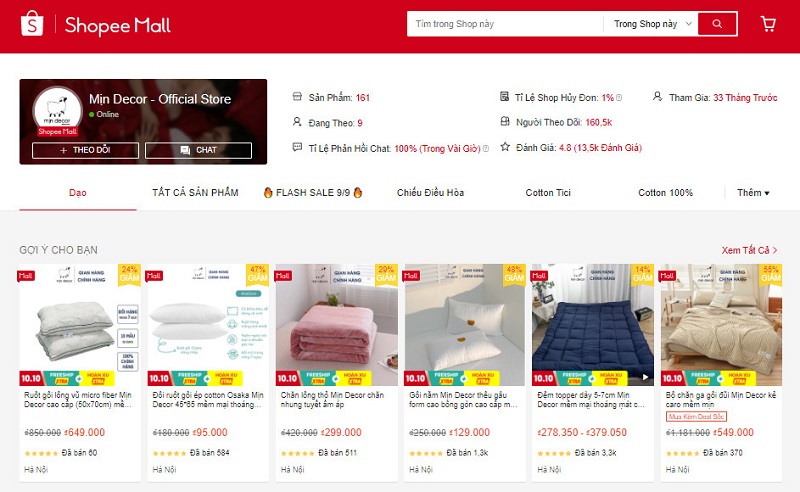Open the Cotton Tici category tab
The height and width of the screenshot is (492, 800).
tap(548, 192)
